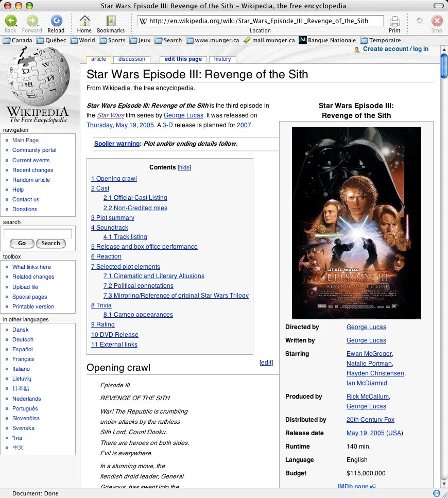Screen dimensions: 448x498
Task: Open the Community portal link
Action: pyautogui.click(x=35, y=150)
